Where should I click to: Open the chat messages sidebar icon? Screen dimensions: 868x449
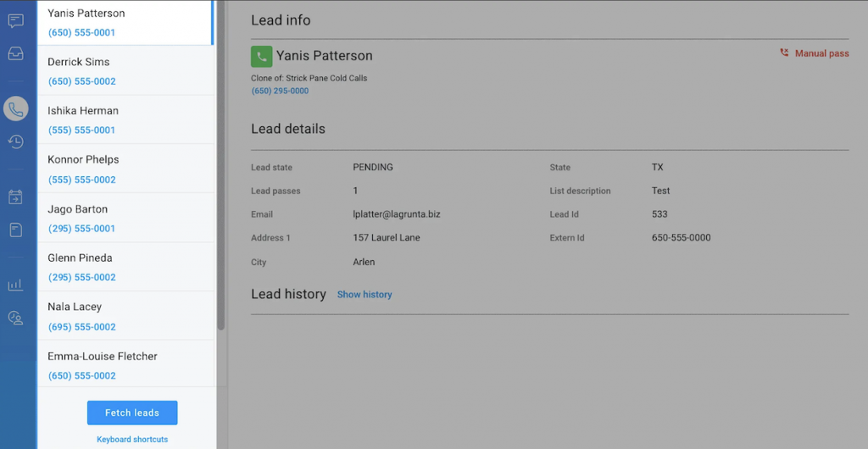click(15, 21)
